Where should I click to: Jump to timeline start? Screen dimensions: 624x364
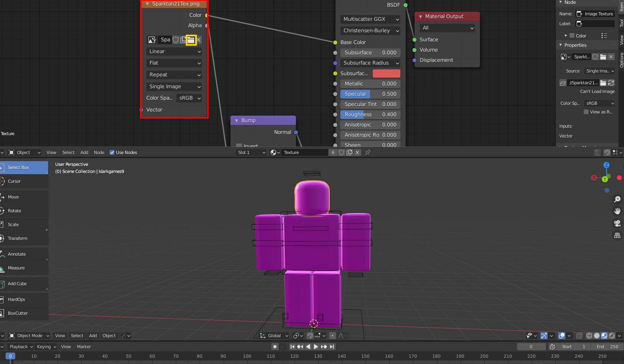(x=292, y=347)
